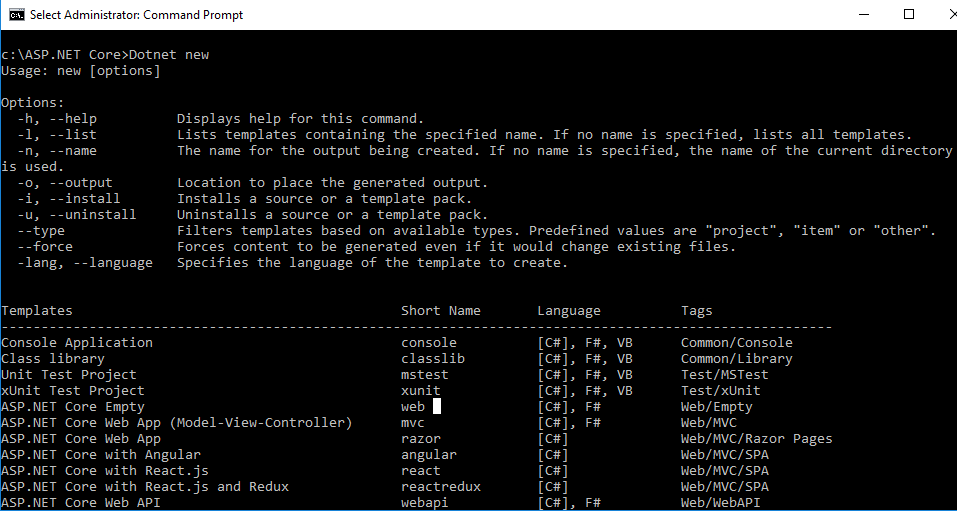Click the 'Web/MVC/Razor Pages' tag
The image size is (957, 511).
[x=757, y=438]
